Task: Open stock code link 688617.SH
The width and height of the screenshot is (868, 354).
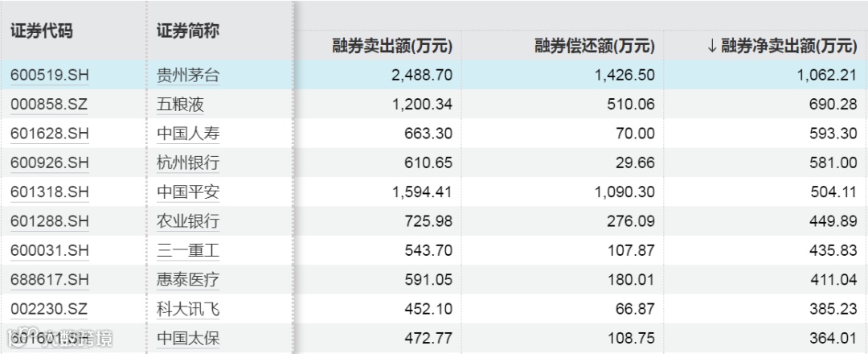Action: (49, 280)
